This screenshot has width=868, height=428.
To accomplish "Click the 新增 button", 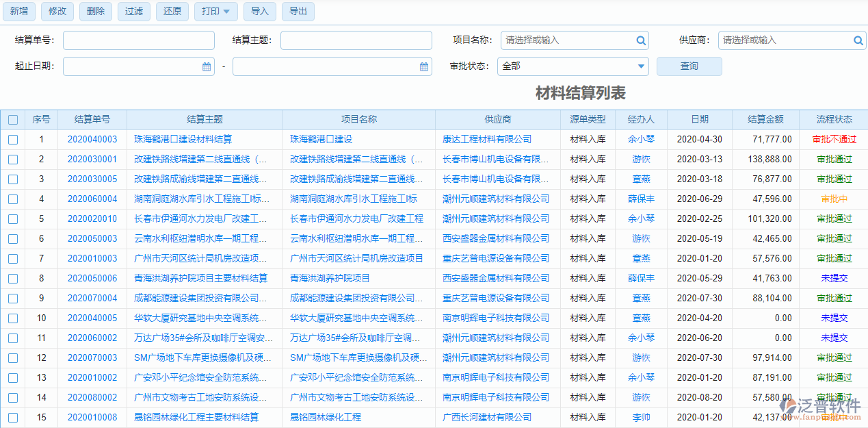I will coord(19,12).
